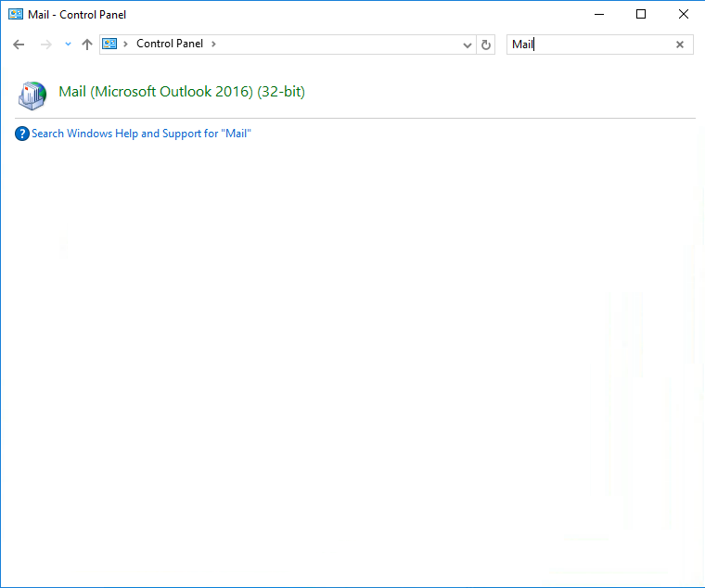
Task: Clear the search text with X
Action: pos(680,45)
